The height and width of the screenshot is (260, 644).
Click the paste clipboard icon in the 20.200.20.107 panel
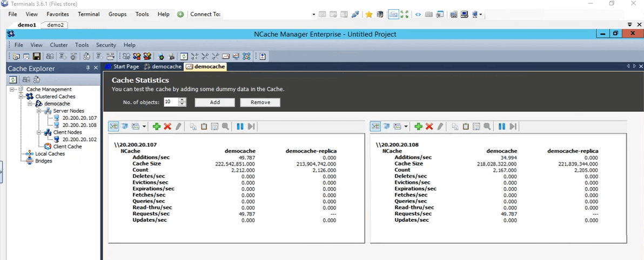(x=204, y=126)
